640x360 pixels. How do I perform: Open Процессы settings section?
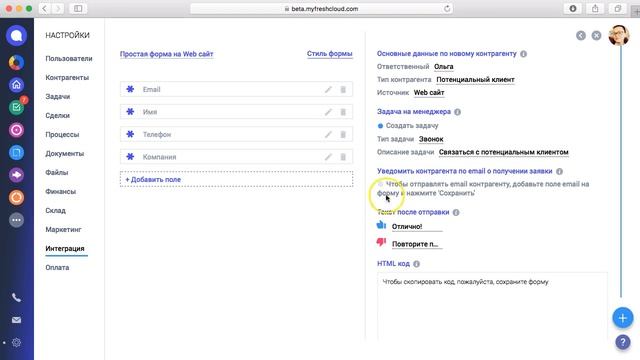coord(62,135)
